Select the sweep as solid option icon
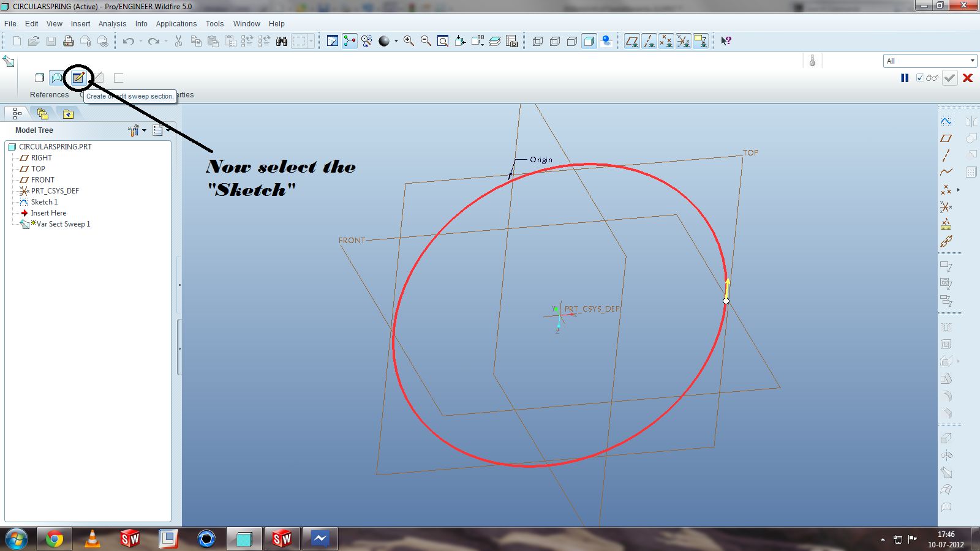The image size is (980, 551). [39, 78]
